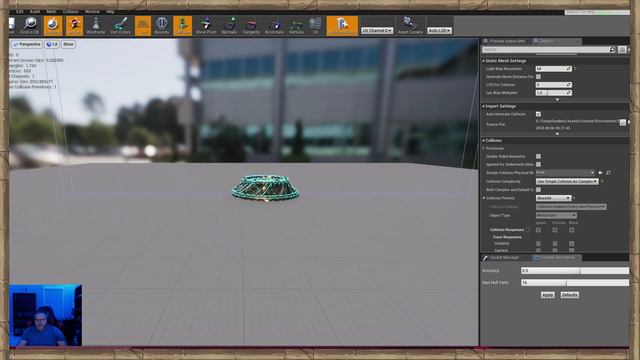Screen dimensions: 640x360
Task: Click the Lpv Bias Multiplier value slider
Action: [x=553, y=93]
